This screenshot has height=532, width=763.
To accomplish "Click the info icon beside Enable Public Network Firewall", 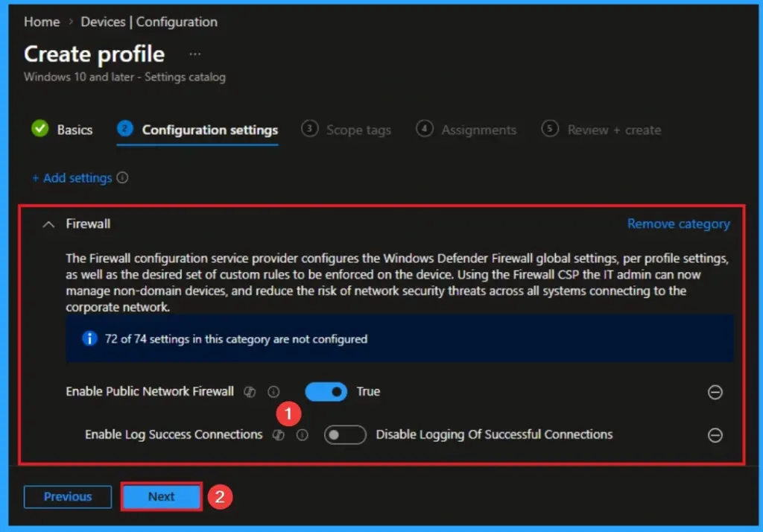I will (273, 391).
